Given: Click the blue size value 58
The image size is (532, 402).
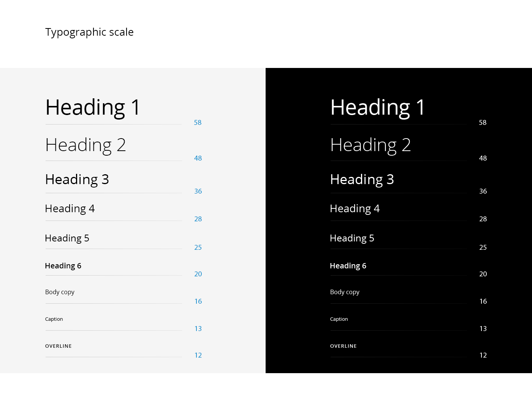Looking at the screenshot, I should point(198,123).
